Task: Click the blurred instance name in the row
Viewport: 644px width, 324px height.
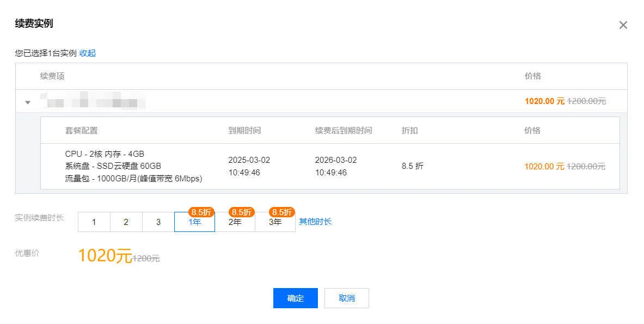Action: click(x=91, y=102)
